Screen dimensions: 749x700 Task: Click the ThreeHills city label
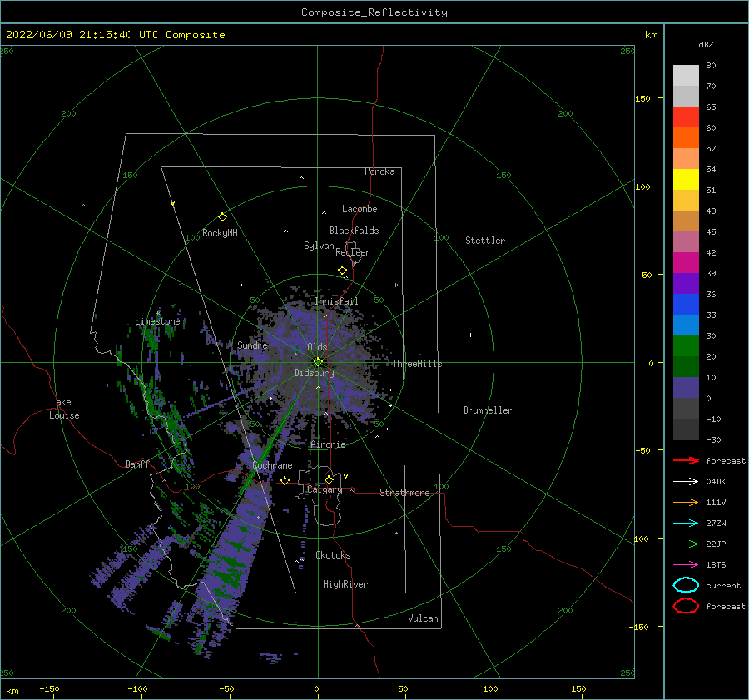click(x=418, y=364)
